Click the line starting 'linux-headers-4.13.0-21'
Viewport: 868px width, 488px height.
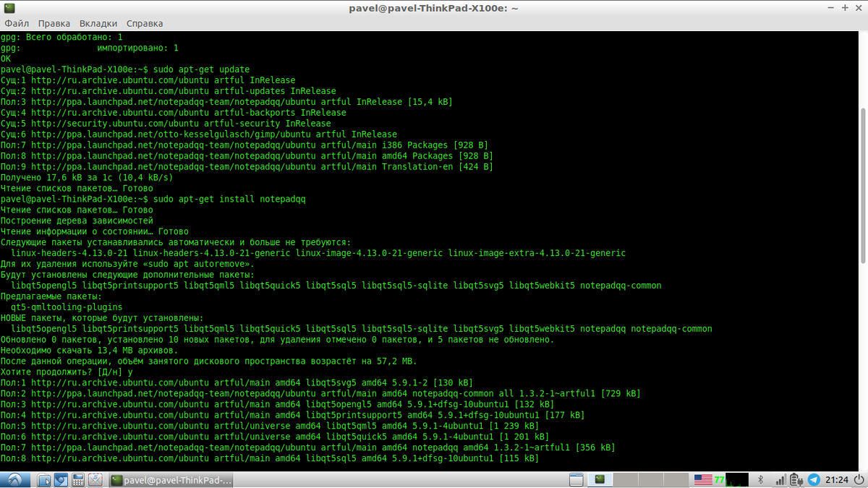pyautogui.click(x=318, y=253)
